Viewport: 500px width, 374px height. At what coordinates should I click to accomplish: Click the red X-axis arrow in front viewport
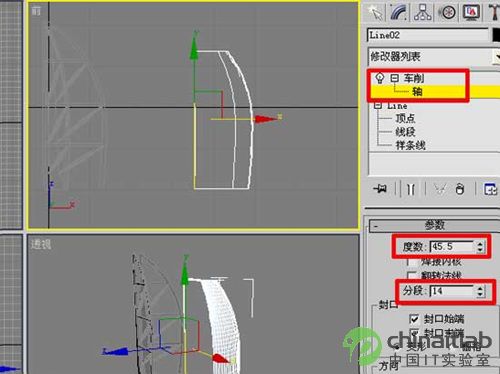[x=267, y=119]
